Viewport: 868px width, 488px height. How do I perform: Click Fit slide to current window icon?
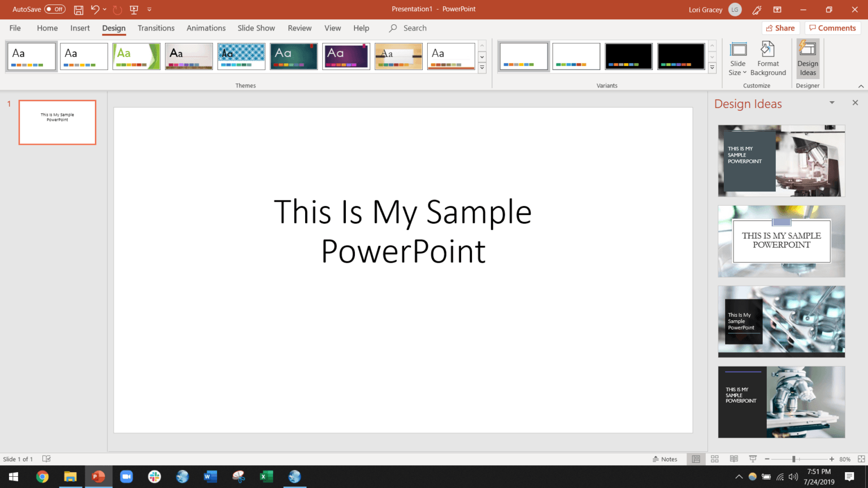click(861, 459)
